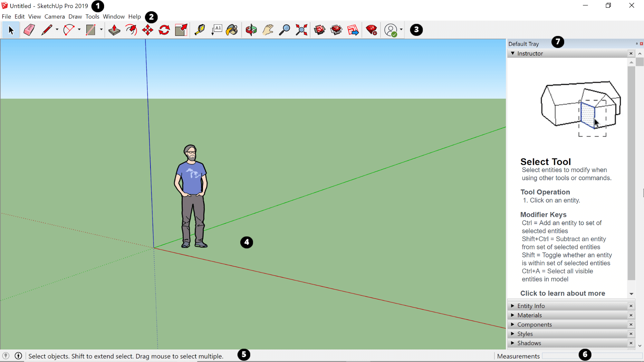Viewport: 644px width, 362px height.
Task: Select the Paint Bucket tool
Action: 232,30
